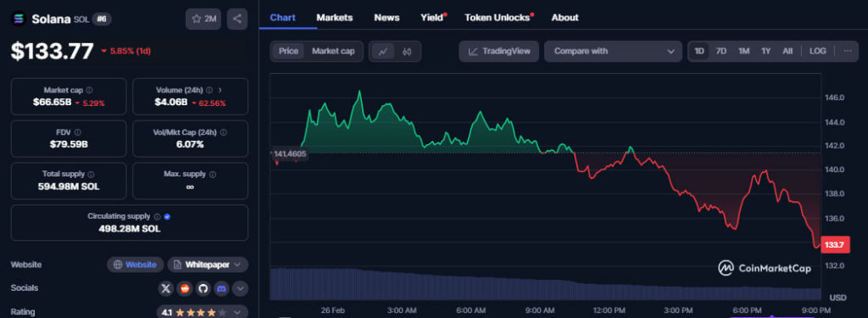This screenshot has height=318, width=868.
Task: Add Solana to watchlist star button
Action: click(x=203, y=19)
